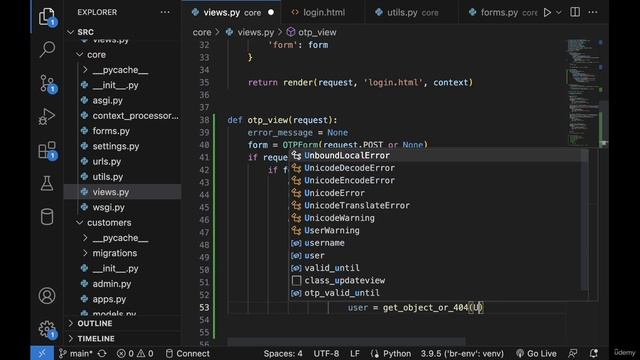This screenshot has width=640, height=360.
Task: Open editor more actions ellipsis
Action: [x=593, y=12]
